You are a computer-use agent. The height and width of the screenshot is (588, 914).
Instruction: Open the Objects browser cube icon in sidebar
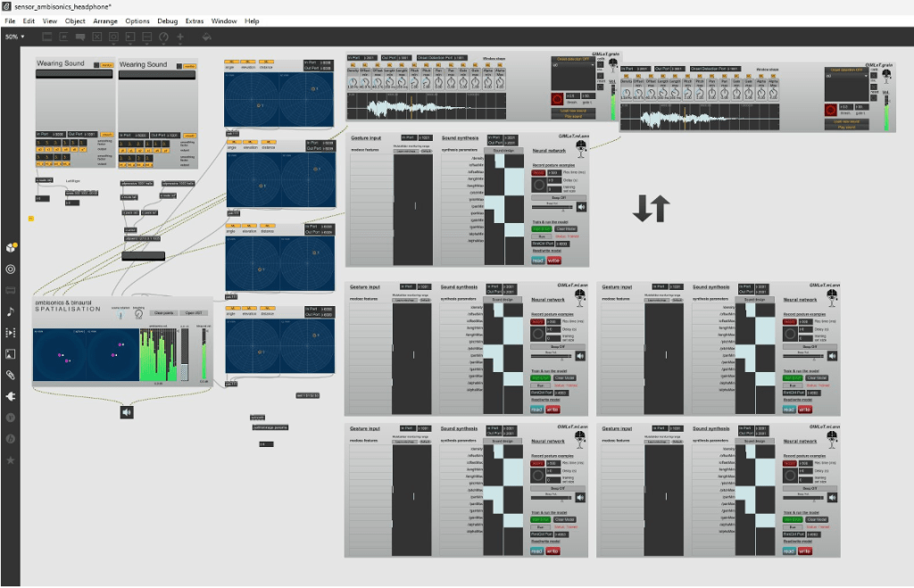11,247
